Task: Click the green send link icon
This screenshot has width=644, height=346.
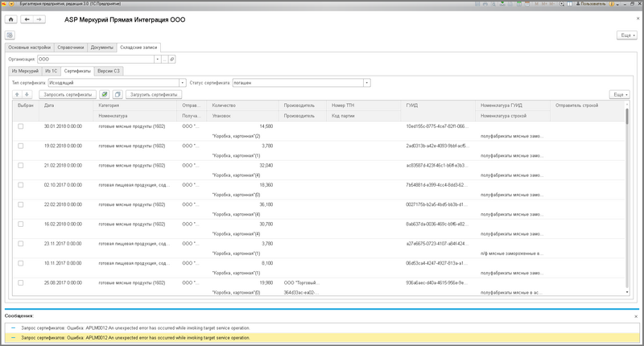Action: [x=502, y=4]
